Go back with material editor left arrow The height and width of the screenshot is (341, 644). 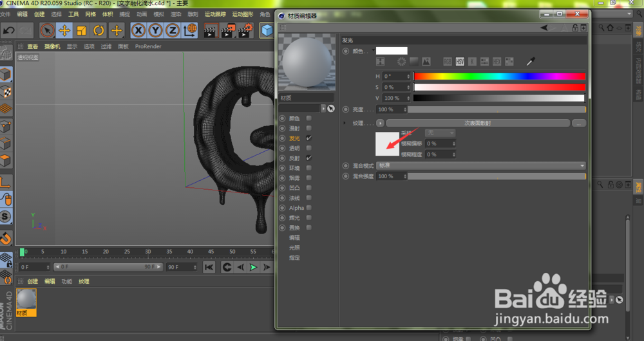[x=544, y=28]
